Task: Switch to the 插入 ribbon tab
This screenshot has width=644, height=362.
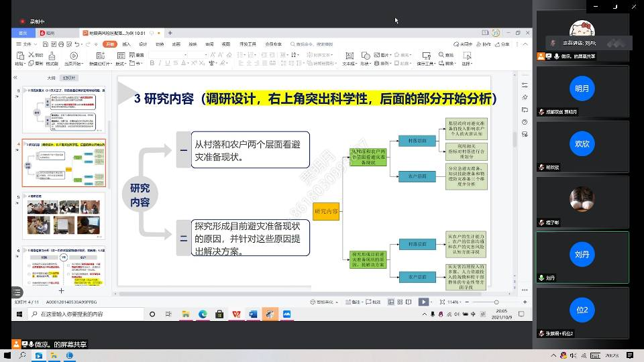Action: pos(126,44)
